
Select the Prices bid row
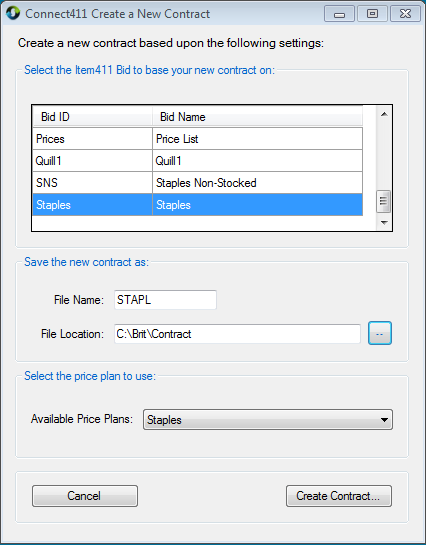tap(197, 139)
